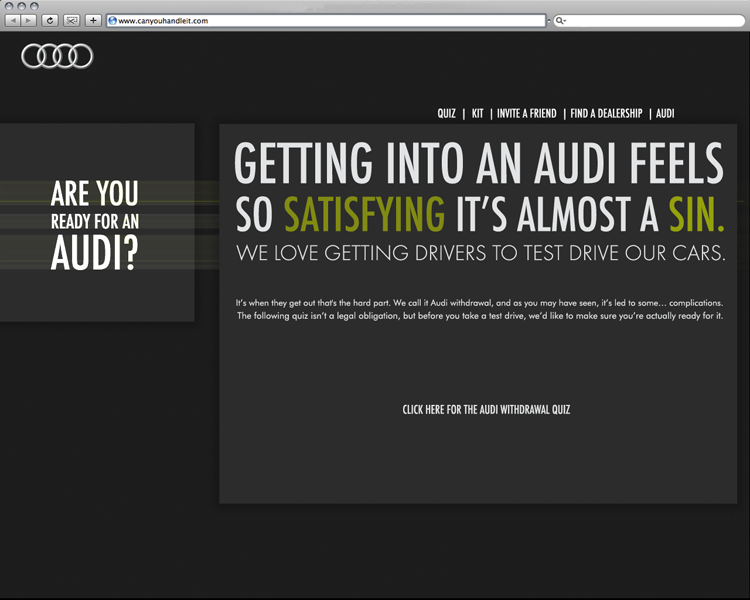
Task: Click the 'Are you ready for an Audi?' panel
Action: click(95, 223)
